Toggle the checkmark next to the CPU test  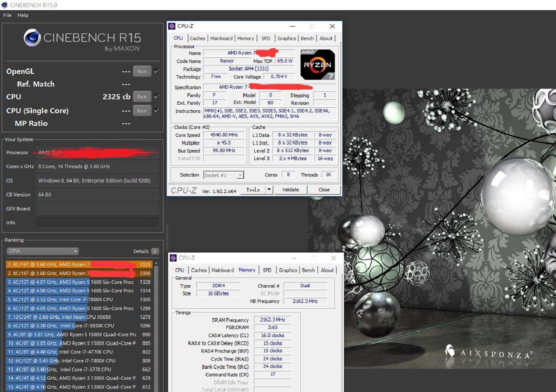pos(157,96)
